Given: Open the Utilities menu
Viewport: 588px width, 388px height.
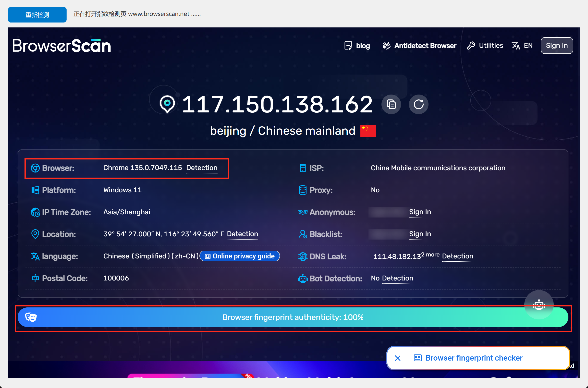Looking at the screenshot, I should pyautogui.click(x=485, y=46).
